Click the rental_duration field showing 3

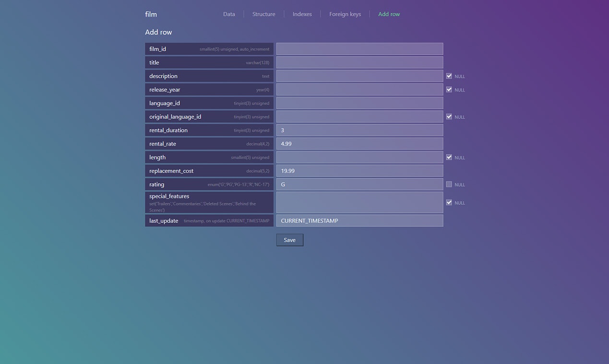pyautogui.click(x=359, y=130)
